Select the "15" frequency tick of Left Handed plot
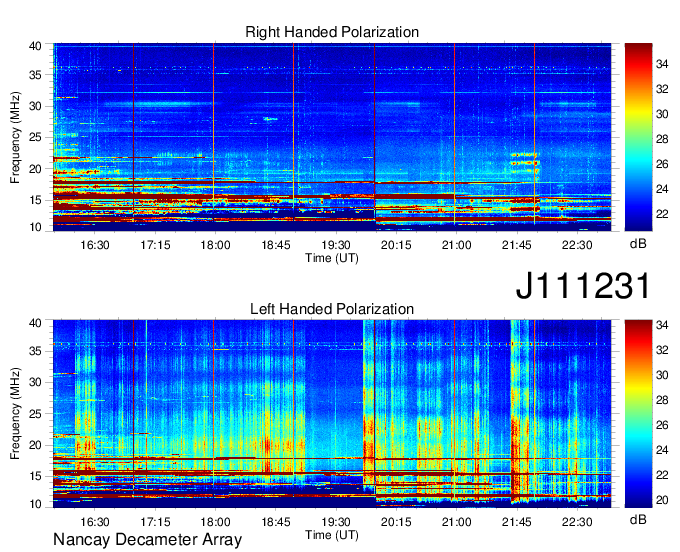 [x=35, y=476]
